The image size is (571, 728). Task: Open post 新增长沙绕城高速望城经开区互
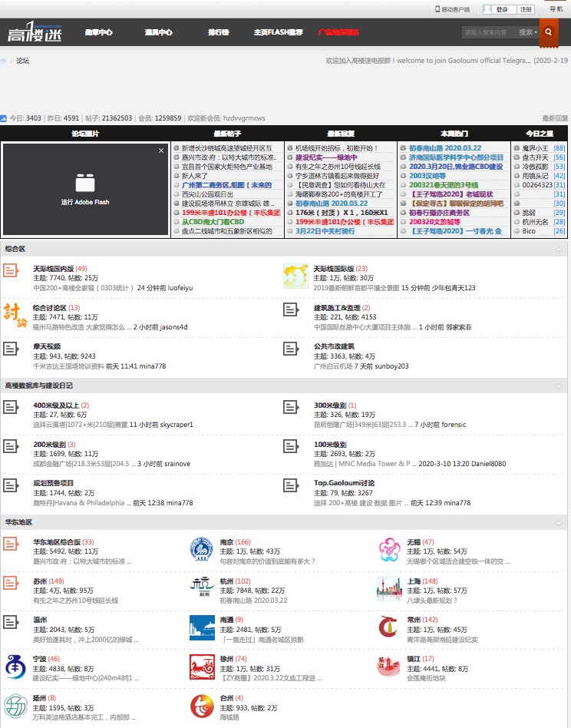tap(227, 148)
